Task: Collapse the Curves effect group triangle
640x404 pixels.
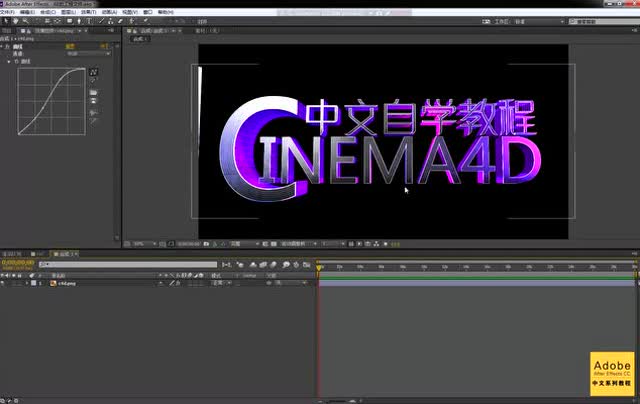Action: coord(2,47)
